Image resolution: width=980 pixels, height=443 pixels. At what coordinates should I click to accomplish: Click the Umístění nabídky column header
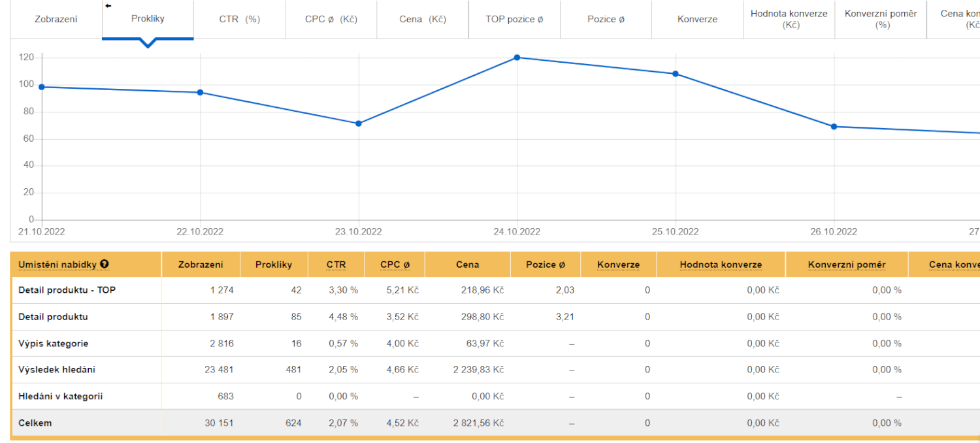coord(57,265)
